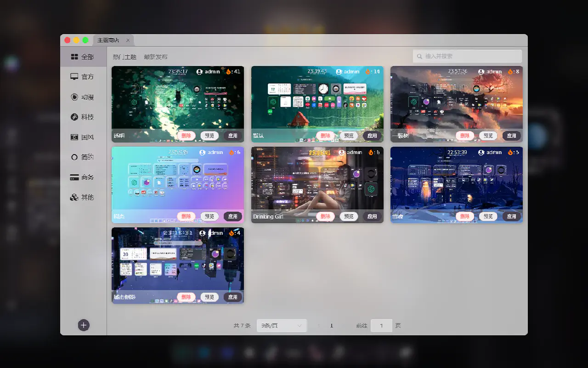The image size is (588, 368).
Task: Open the 商务 (Business) card icon category
Action: (x=74, y=177)
